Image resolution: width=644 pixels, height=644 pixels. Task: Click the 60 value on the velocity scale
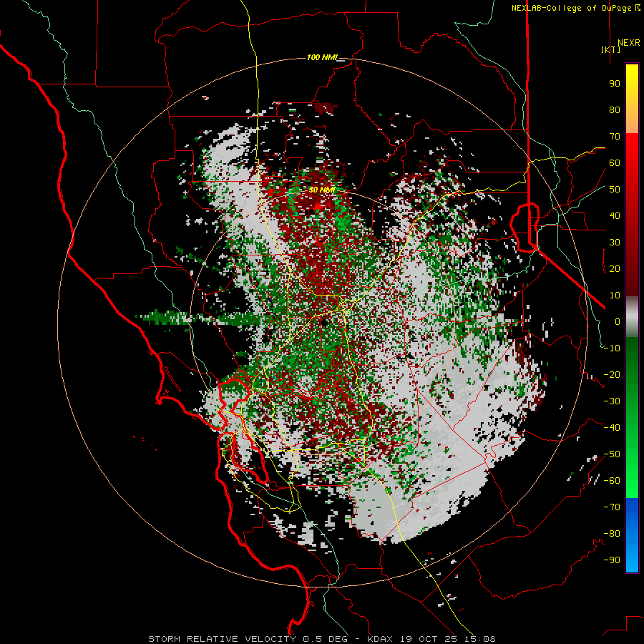615,162
